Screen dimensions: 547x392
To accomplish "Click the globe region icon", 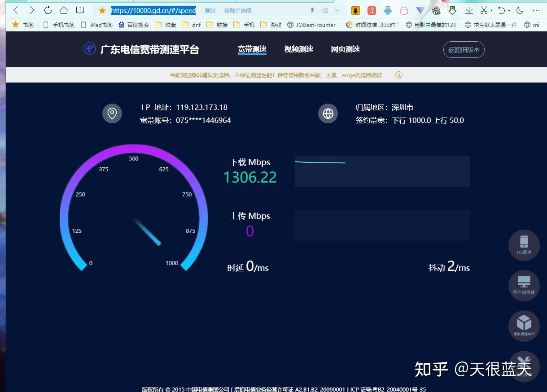I will tap(328, 113).
